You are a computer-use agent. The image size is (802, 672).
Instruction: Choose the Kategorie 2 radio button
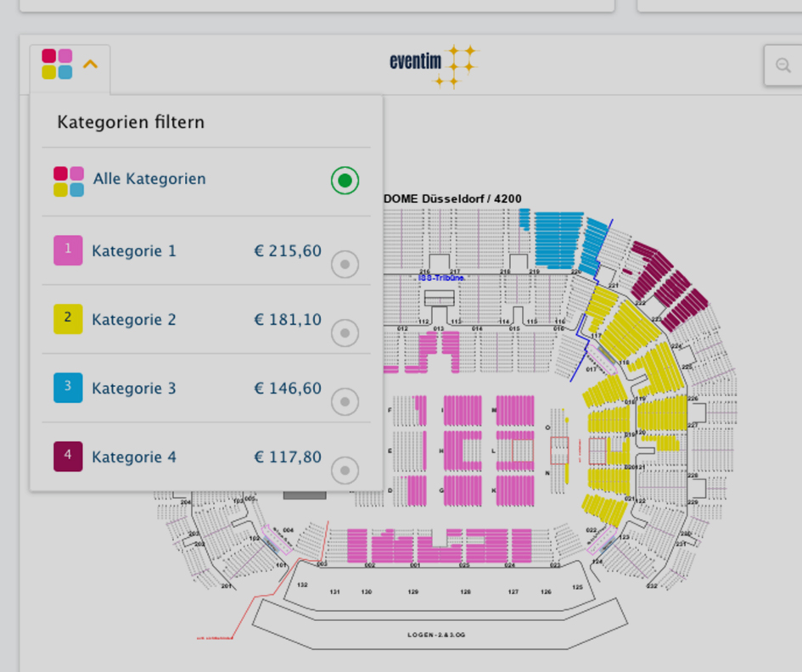click(345, 333)
